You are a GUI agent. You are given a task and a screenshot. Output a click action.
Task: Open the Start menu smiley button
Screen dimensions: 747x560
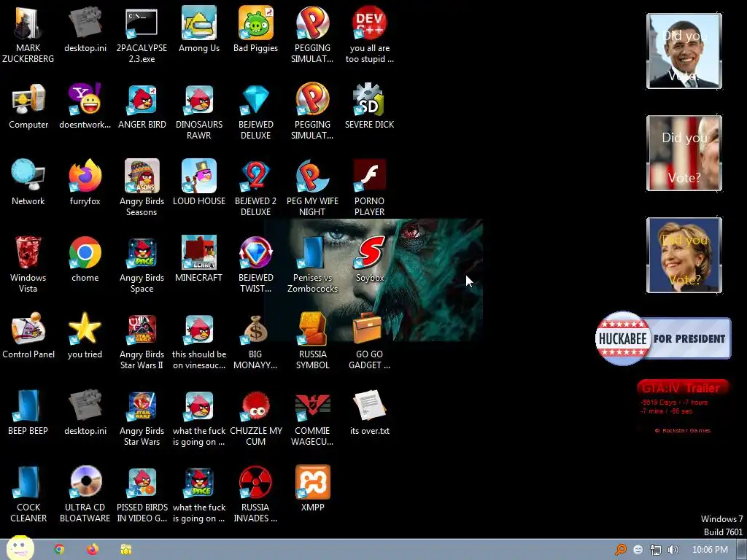[x=20, y=548]
